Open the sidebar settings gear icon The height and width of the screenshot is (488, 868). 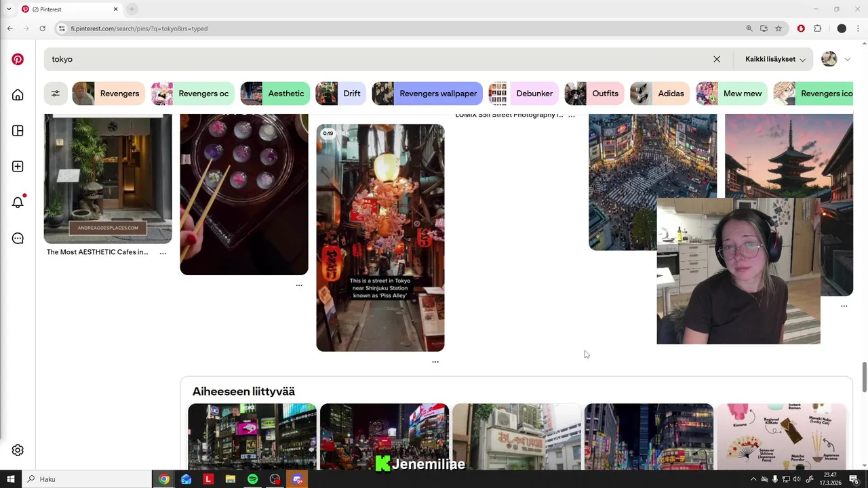(x=18, y=450)
